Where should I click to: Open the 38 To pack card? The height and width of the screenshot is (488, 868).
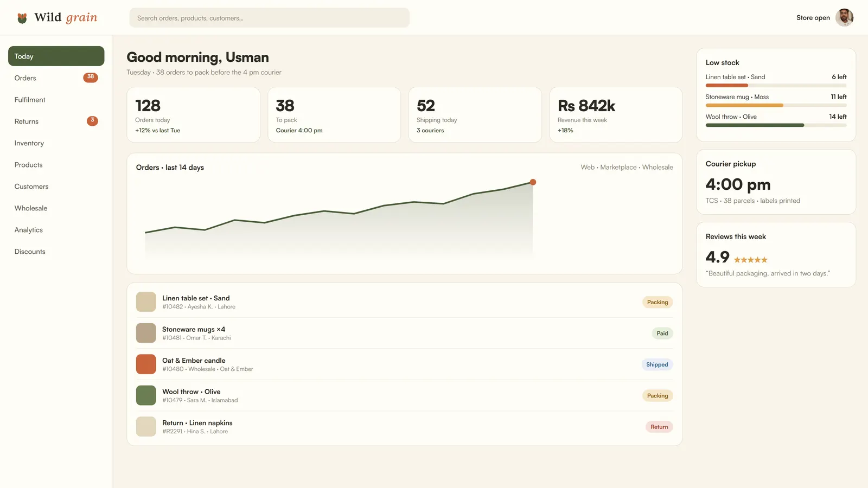click(x=334, y=115)
